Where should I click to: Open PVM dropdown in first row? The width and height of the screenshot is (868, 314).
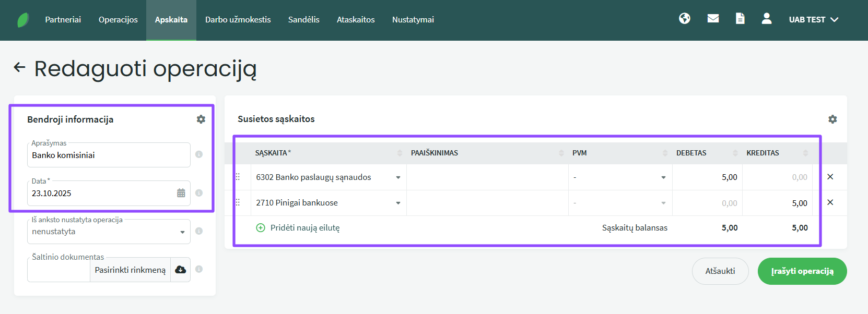pos(663,177)
